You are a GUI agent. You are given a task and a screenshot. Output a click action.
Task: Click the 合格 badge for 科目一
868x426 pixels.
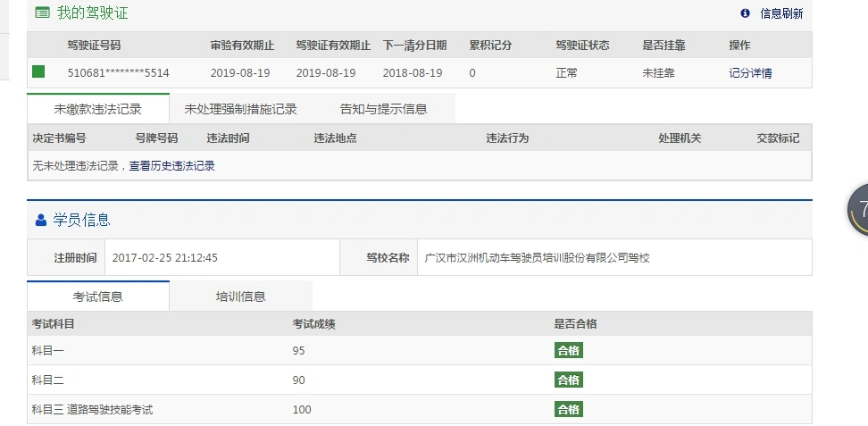coord(568,351)
